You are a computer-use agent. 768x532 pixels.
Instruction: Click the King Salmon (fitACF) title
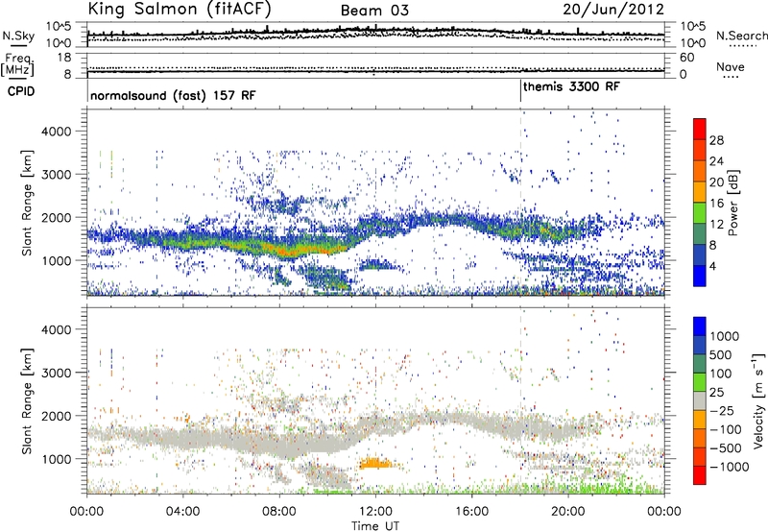pos(180,9)
